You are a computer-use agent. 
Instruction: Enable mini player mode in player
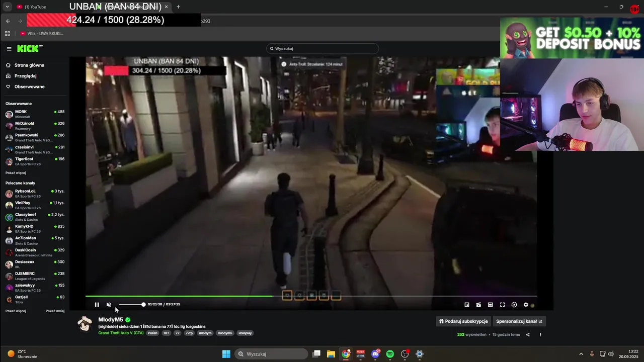coord(467,305)
